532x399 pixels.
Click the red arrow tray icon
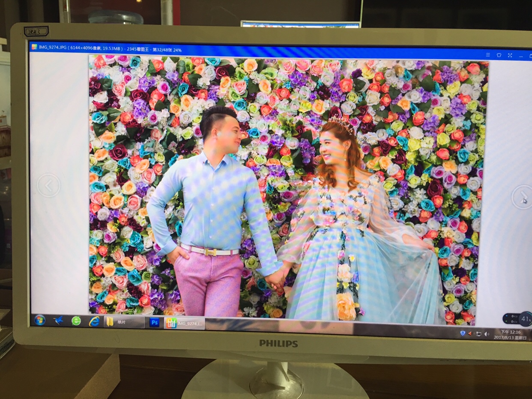coord(470,333)
